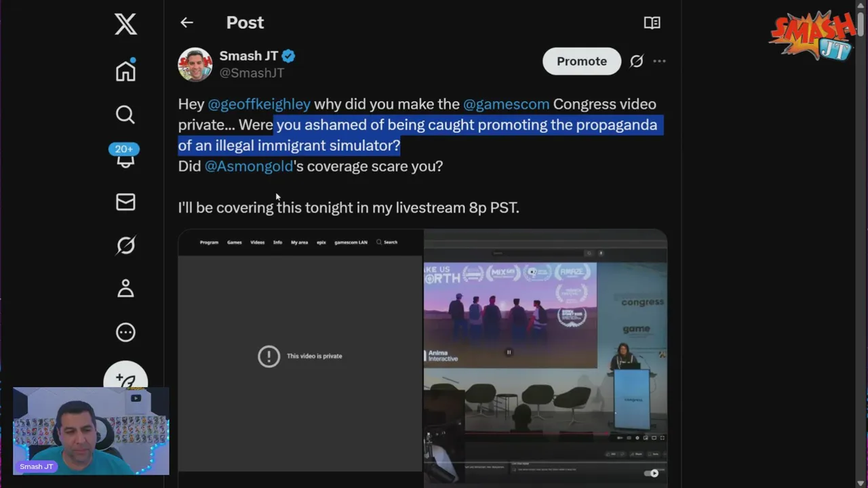This screenshot has height=488, width=868.
Task: Open Notifications bell with 20+ badge
Action: [x=125, y=157]
